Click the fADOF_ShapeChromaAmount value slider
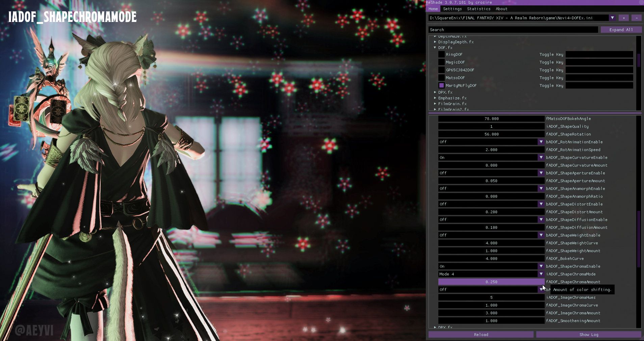644x341 pixels. click(491, 282)
